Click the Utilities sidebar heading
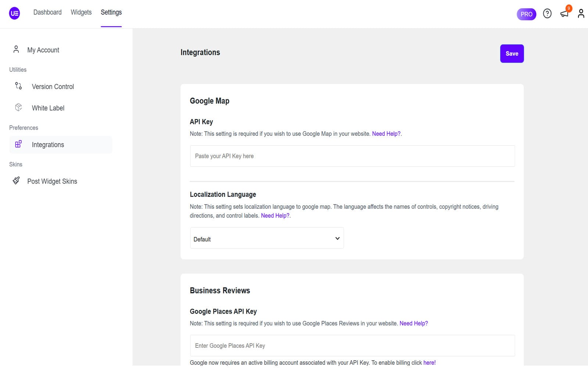 [18, 70]
